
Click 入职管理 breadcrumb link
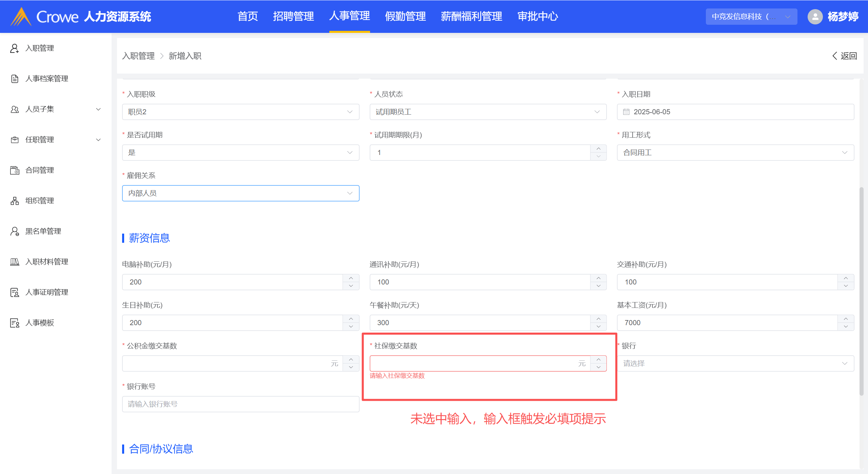tap(138, 56)
